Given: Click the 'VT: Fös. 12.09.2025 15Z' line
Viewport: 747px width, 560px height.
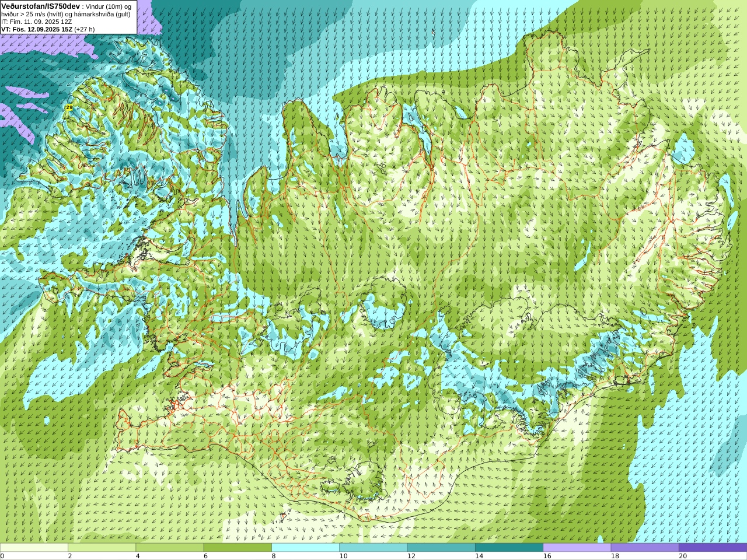Looking at the screenshot, I should tap(37, 29).
